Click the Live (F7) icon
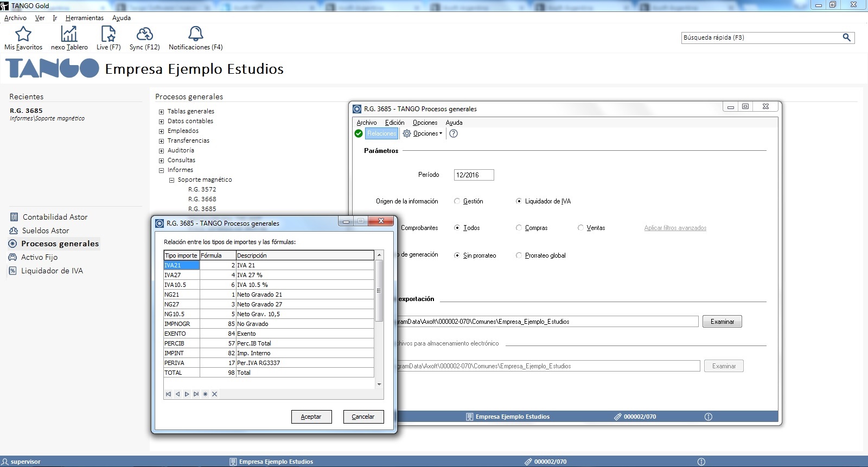The image size is (868, 467). pos(108,34)
